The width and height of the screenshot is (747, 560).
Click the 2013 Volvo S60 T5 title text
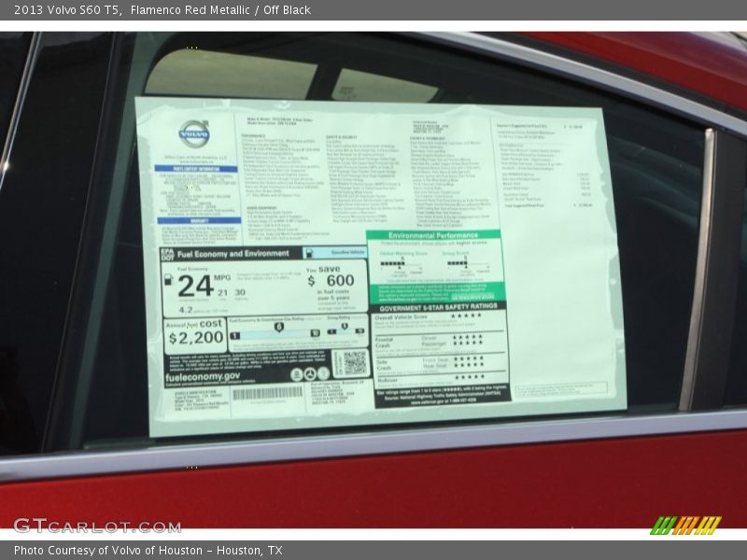[x=65, y=9]
